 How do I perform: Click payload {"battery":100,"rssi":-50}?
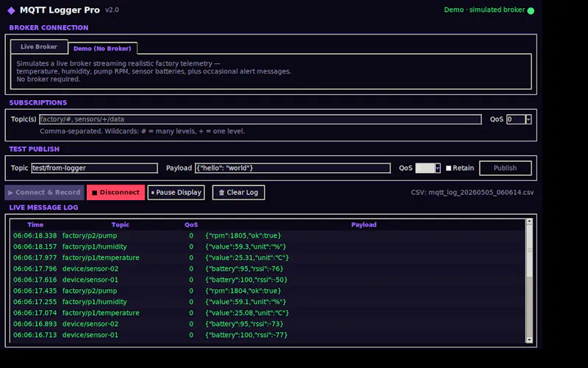pyautogui.click(x=246, y=280)
